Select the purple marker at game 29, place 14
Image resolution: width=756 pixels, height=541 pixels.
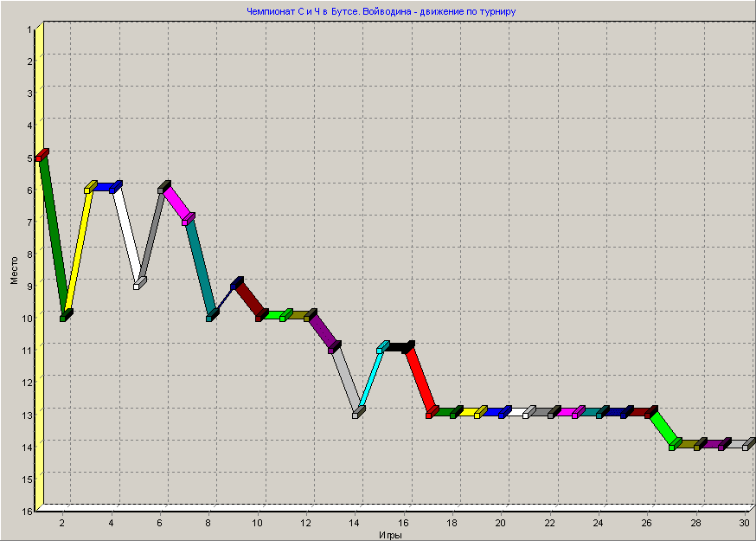tap(725, 444)
